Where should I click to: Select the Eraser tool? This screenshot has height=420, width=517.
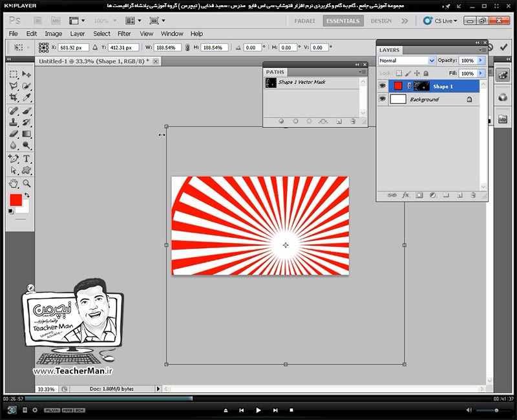14,134
